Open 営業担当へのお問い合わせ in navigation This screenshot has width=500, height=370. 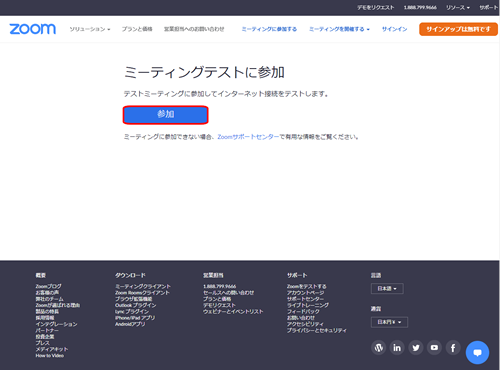click(194, 29)
